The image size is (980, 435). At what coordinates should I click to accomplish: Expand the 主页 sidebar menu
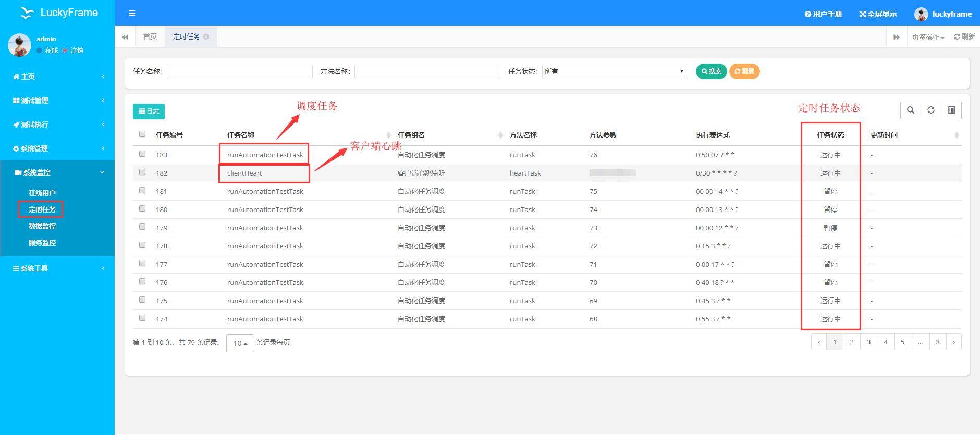click(57, 77)
